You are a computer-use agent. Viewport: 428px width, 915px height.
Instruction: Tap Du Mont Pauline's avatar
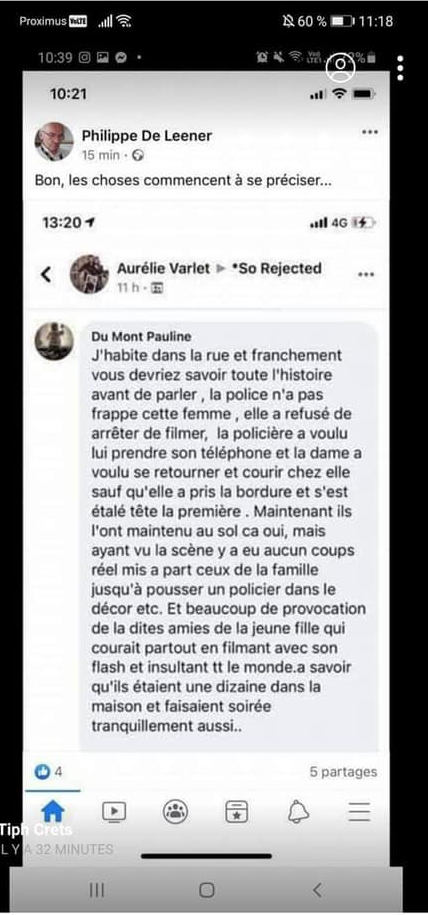point(54,341)
